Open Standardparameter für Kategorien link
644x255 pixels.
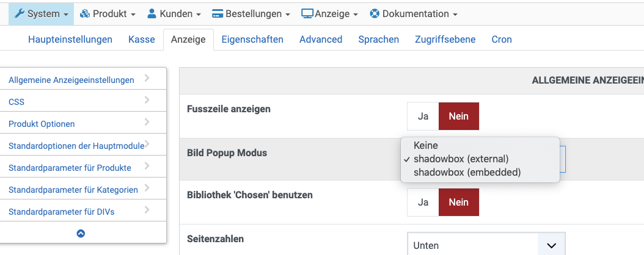(73, 190)
